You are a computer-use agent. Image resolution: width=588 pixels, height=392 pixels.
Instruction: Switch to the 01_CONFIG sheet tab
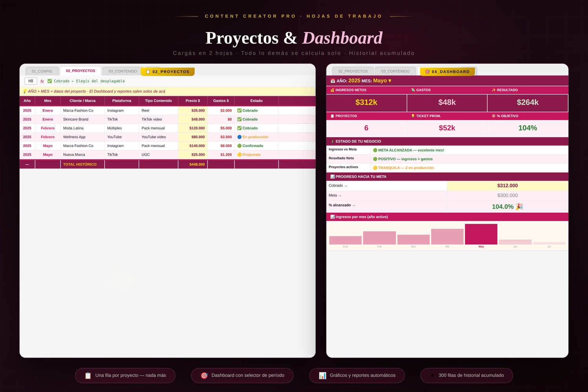pyautogui.click(x=42, y=71)
